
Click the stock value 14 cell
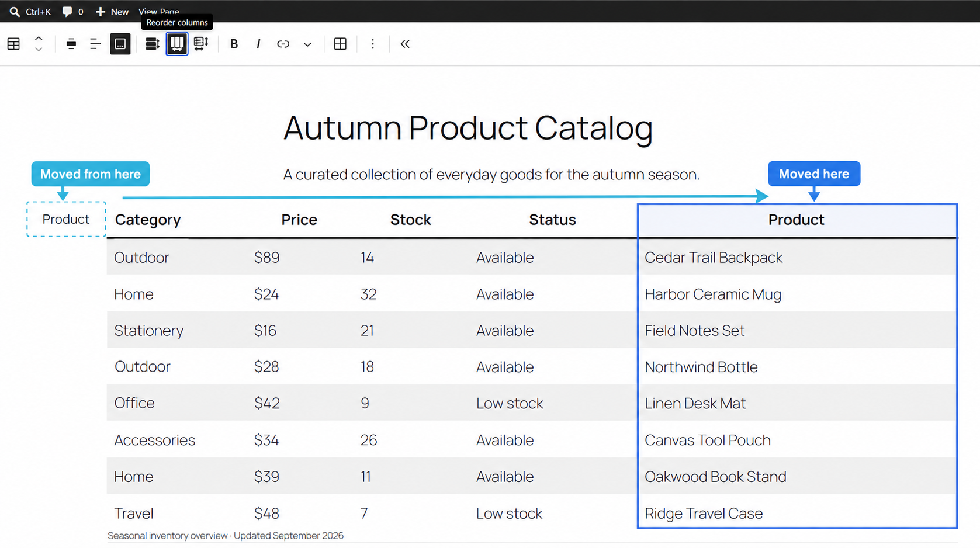pyautogui.click(x=367, y=258)
